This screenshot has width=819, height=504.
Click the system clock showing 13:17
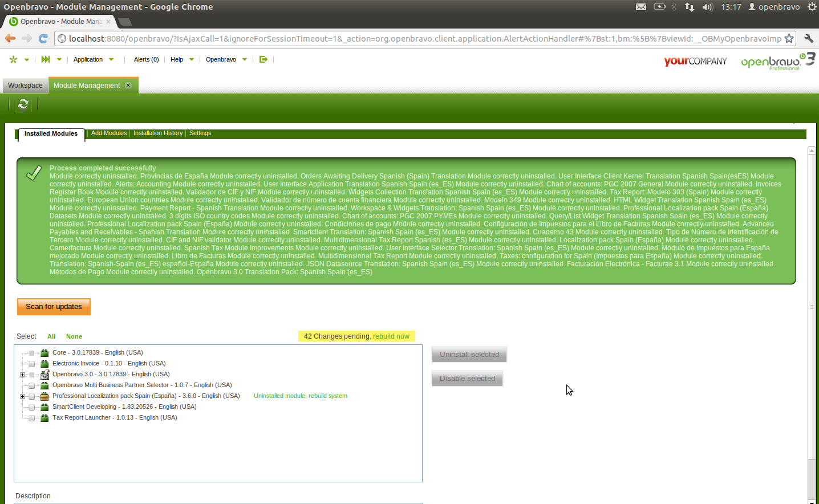(x=731, y=7)
